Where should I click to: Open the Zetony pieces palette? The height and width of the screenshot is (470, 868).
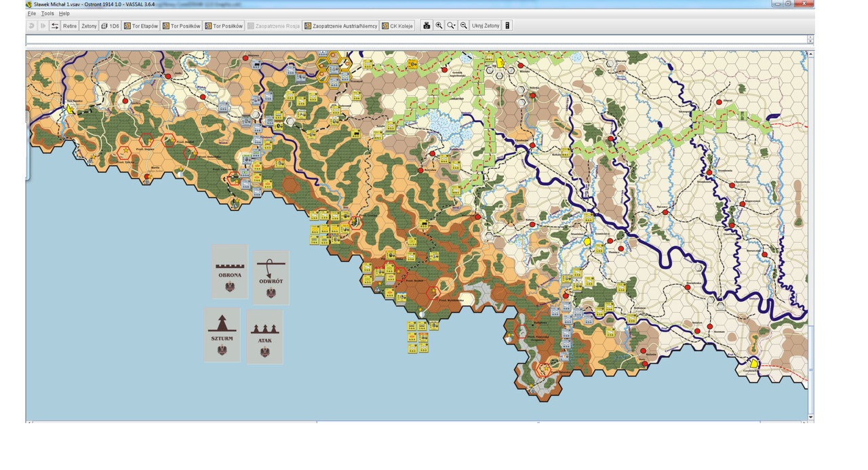[89, 26]
